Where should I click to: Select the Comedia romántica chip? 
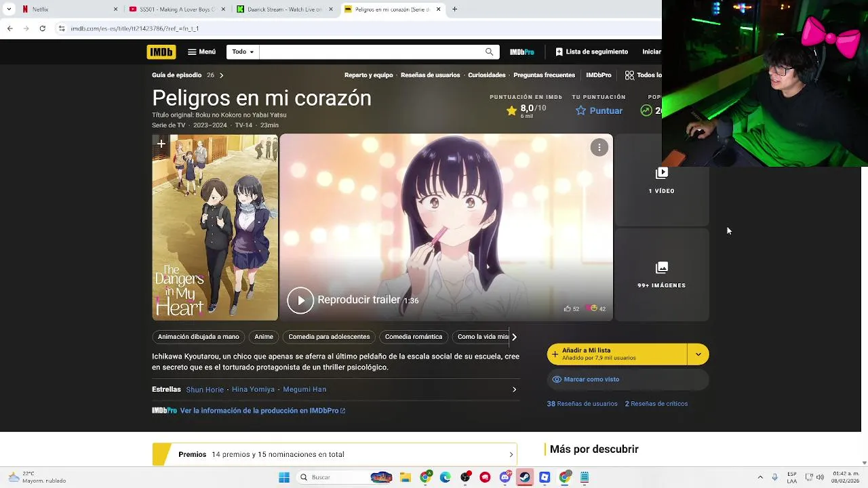coord(414,337)
